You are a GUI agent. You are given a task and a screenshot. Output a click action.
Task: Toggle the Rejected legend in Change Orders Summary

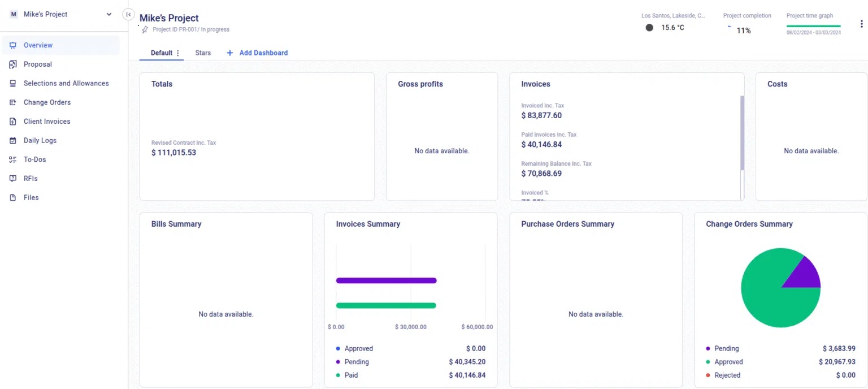coord(727,375)
